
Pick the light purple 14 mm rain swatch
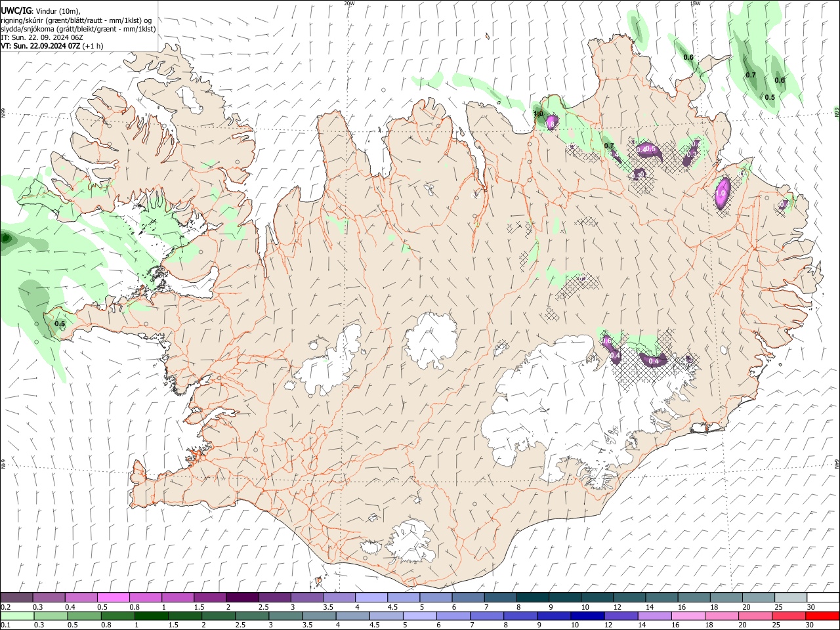pyautogui.click(x=654, y=616)
